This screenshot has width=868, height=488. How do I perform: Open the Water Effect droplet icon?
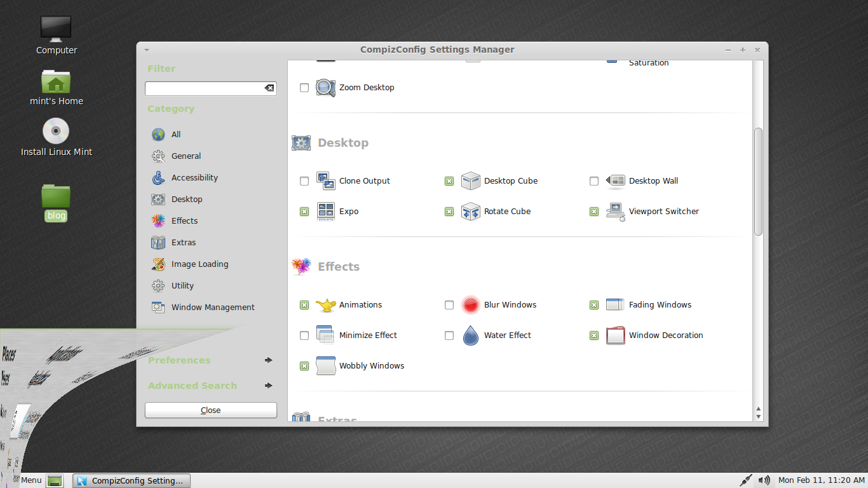[x=471, y=335]
